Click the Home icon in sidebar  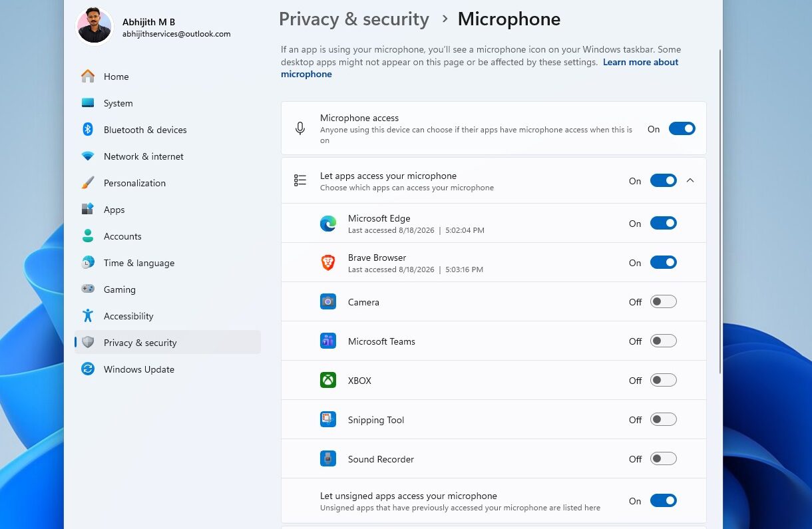[88, 77]
